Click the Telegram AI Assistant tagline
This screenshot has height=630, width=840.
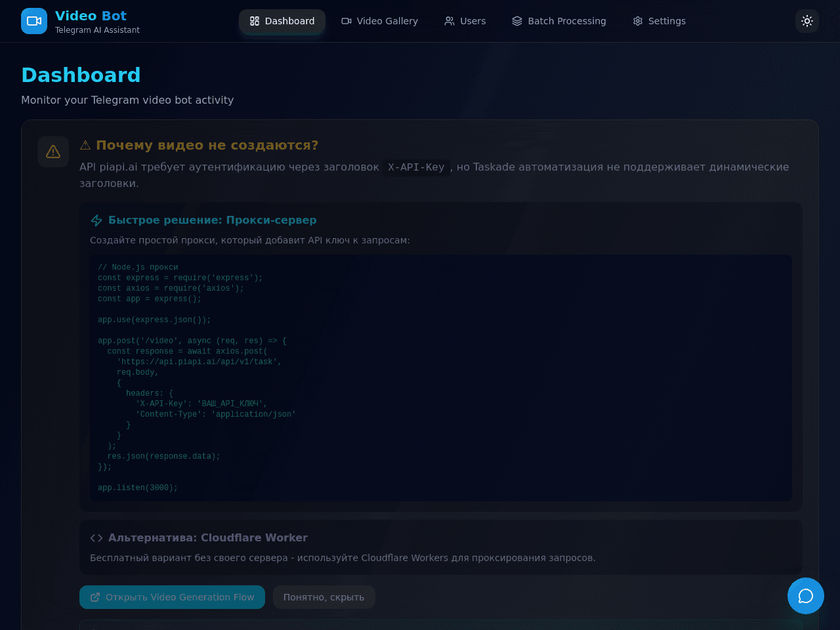(x=97, y=30)
